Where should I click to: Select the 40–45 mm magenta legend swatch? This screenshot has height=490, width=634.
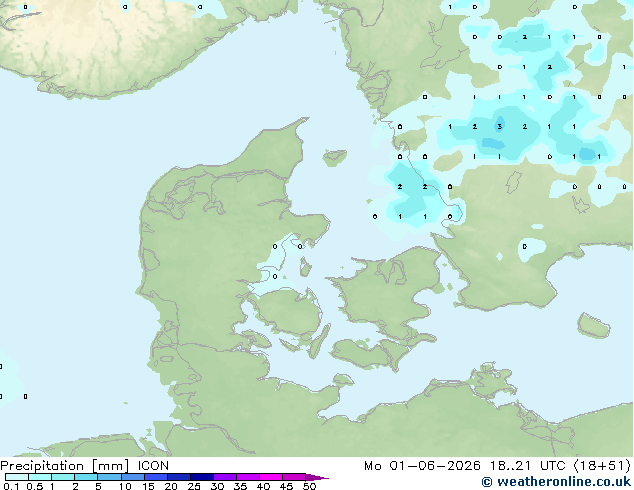pyautogui.click(x=271, y=477)
